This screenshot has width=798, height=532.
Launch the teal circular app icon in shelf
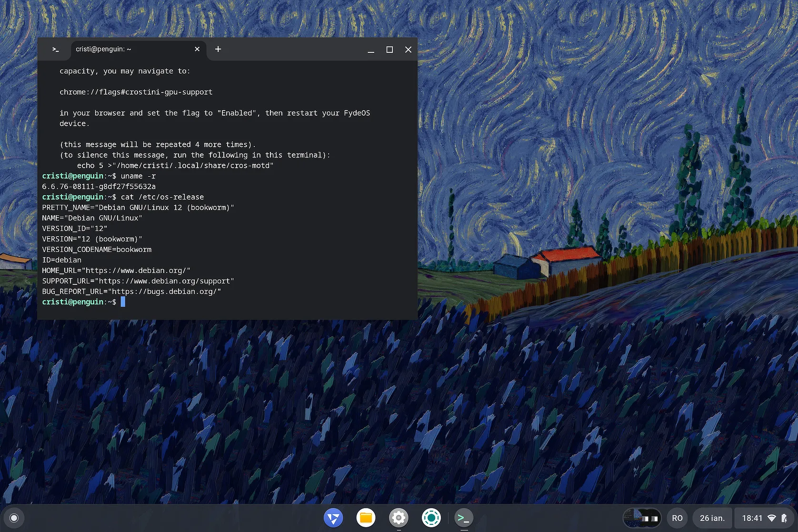point(431,518)
